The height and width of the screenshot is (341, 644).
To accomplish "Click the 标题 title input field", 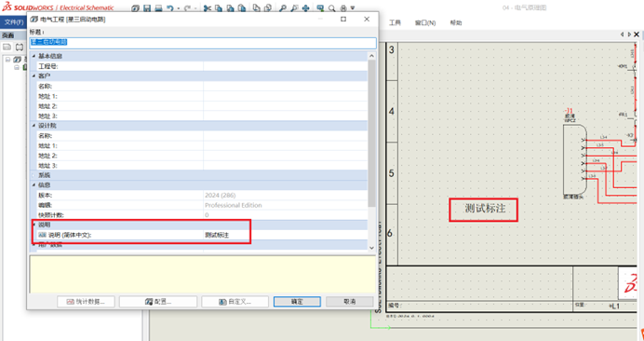I will [203, 42].
